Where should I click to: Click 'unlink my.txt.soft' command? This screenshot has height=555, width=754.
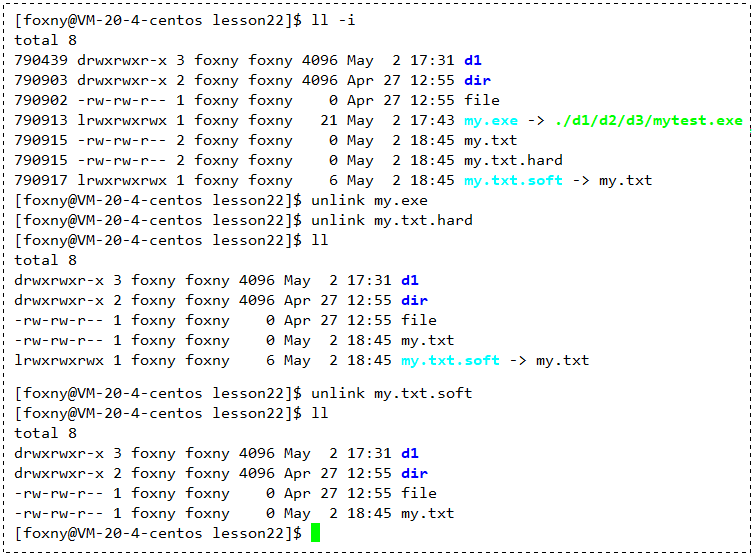tap(391, 393)
